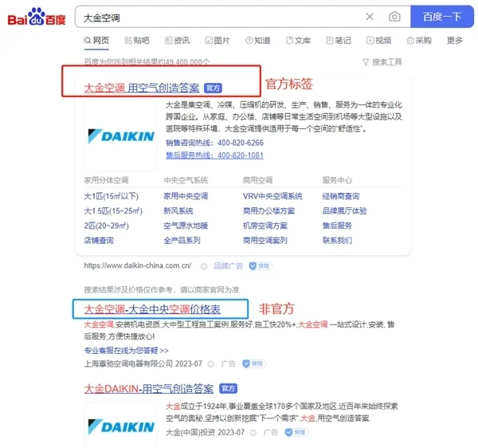
Task: Clear the search box with X icon
Action: [370, 17]
